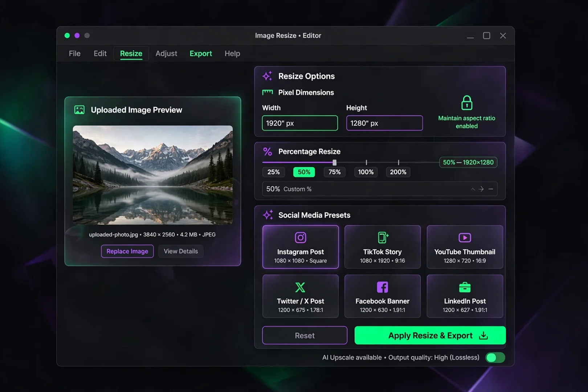Open the Edit menu
Viewport: 588px width, 392px height.
[x=100, y=53]
